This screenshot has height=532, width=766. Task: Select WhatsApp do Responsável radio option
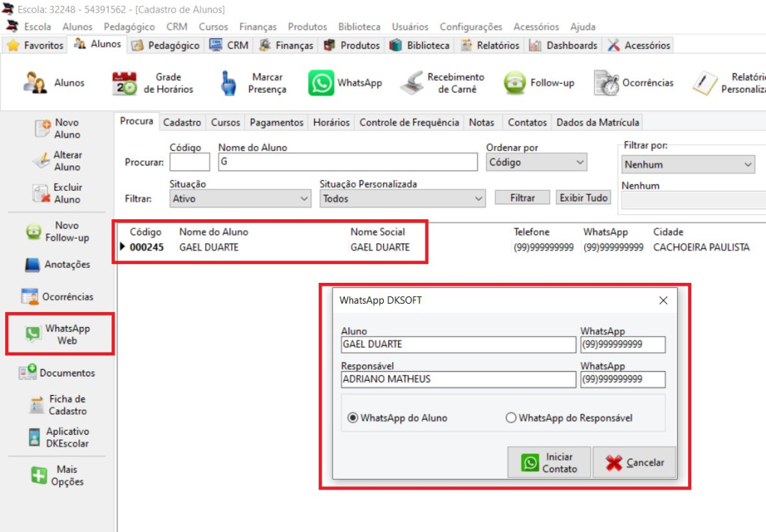pos(511,418)
